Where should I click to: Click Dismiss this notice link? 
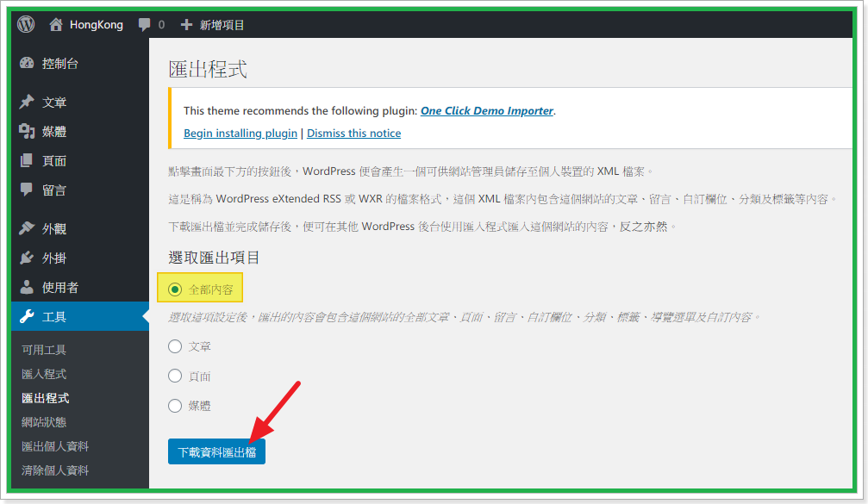[353, 134]
